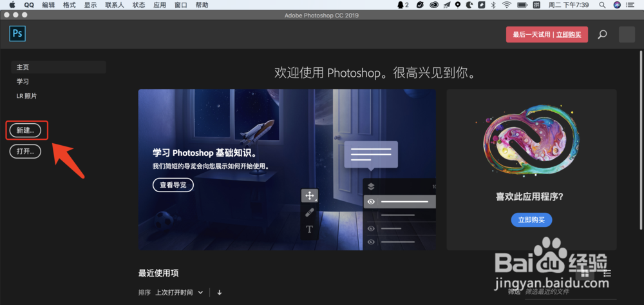The image size is (644, 305).
Task: Click the layers stack icon in illustration
Action: pyautogui.click(x=371, y=186)
